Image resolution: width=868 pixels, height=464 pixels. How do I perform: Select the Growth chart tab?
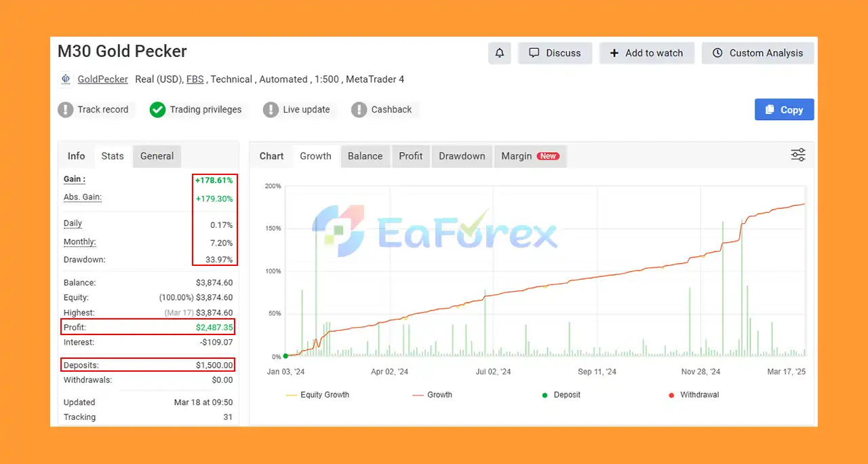[x=316, y=156]
